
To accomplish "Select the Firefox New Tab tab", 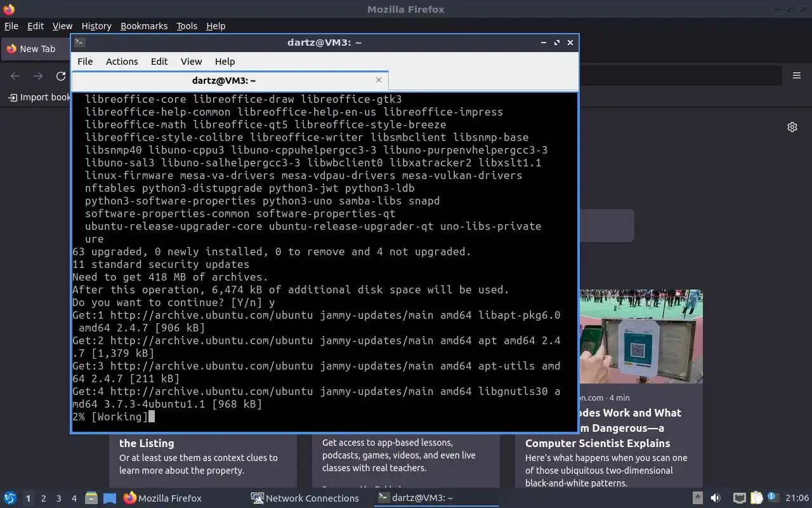I will 36,49.
